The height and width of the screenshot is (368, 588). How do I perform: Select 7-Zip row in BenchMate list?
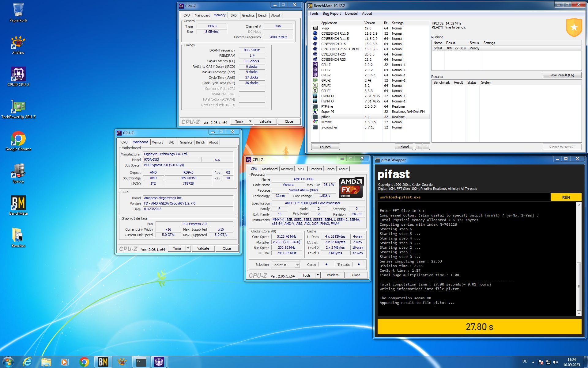click(371, 28)
